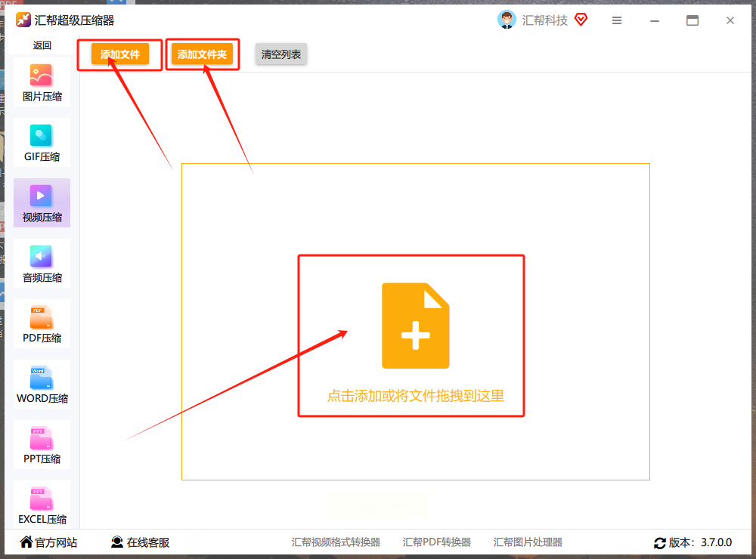Close the 汇帮超级压缩器 window

click(x=730, y=20)
